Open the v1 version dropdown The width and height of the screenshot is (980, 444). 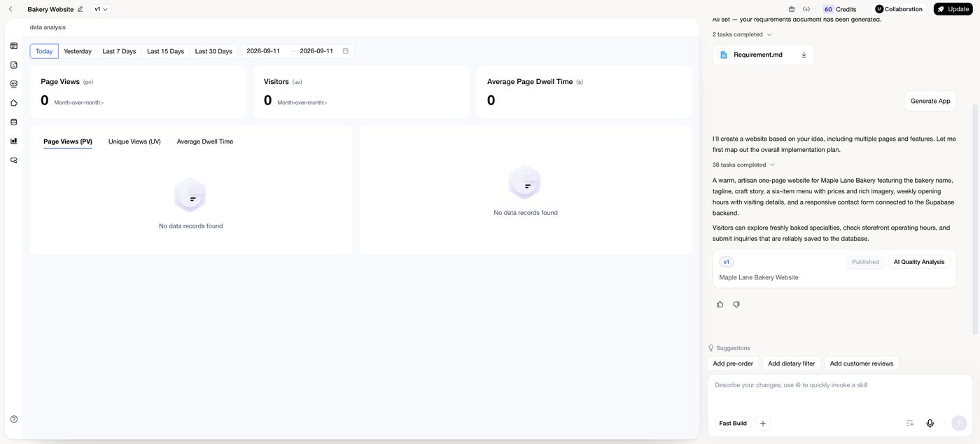pyautogui.click(x=101, y=9)
